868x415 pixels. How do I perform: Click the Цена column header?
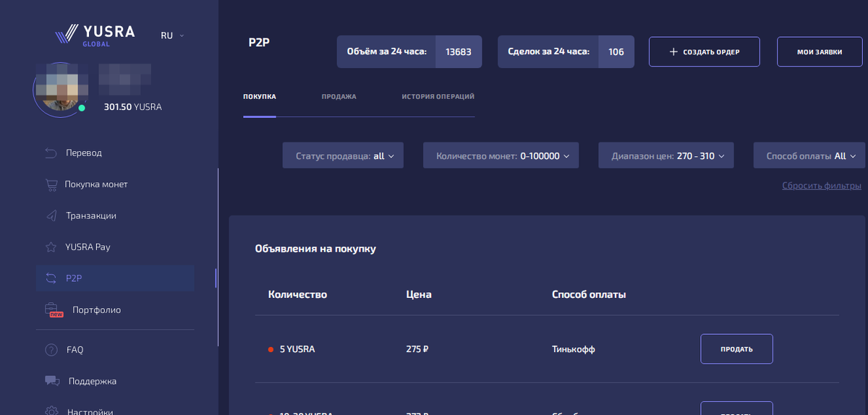click(x=419, y=294)
